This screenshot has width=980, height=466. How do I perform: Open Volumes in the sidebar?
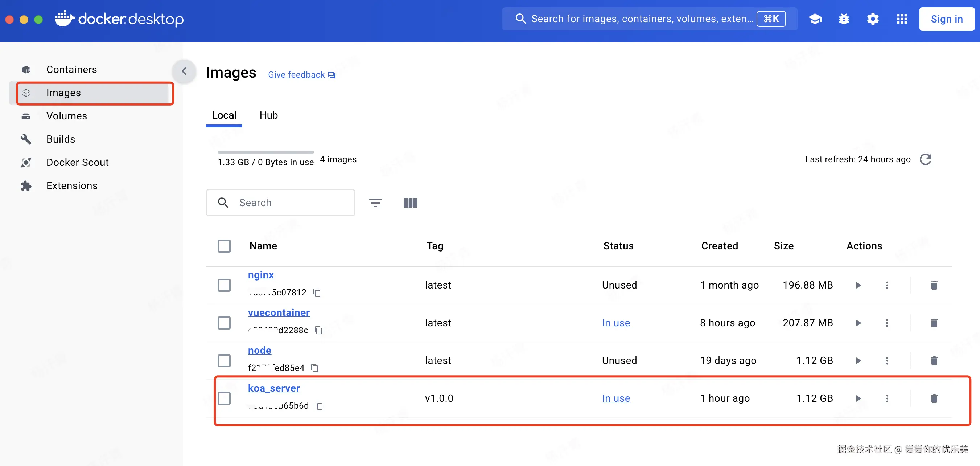pyautogui.click(x=91, y=116)
